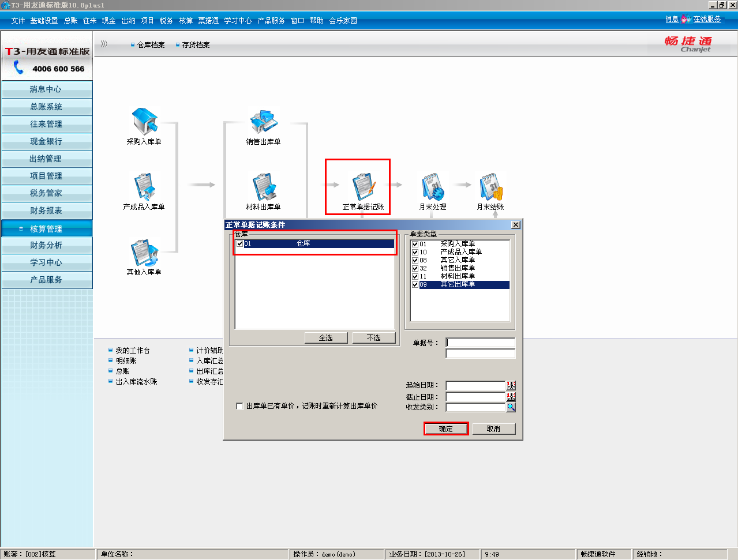The width and height of the screenshot is (738, 560).
Task: Click the collapse chevrons beside 仓库档案
Action: pos(104,44)
